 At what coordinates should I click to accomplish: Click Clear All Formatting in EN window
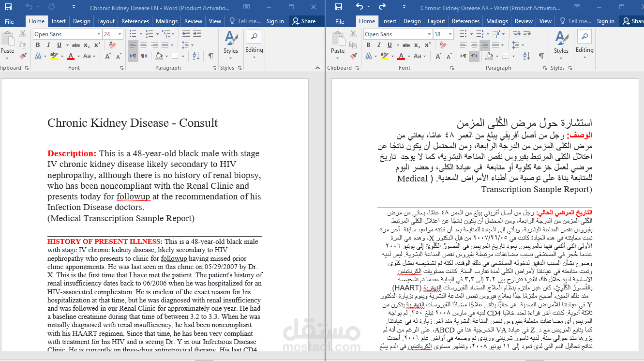[x=113, y=45]
